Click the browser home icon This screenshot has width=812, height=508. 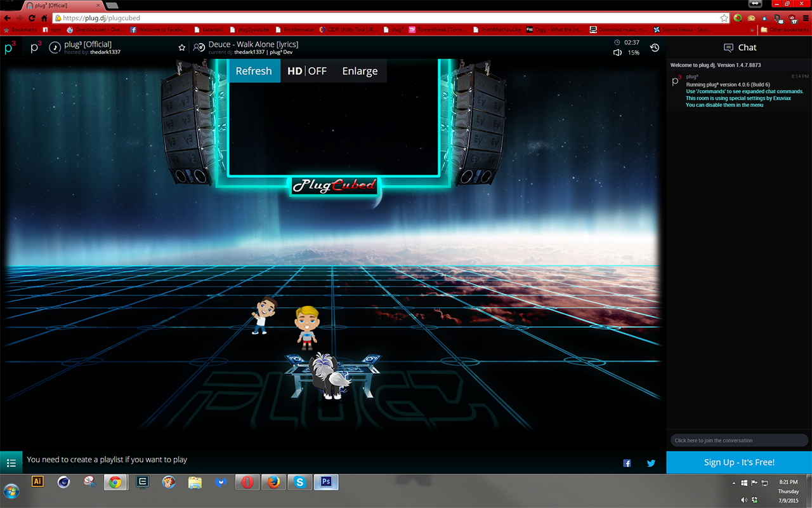click(x=44, y=18)
